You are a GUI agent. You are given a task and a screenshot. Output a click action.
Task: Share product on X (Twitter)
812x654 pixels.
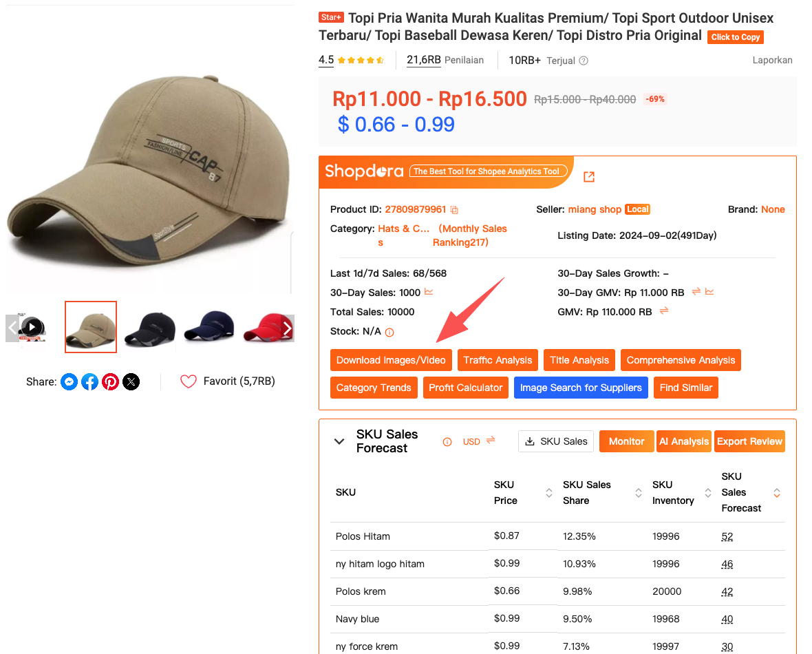pyautogui.click(x=131, y=381)
